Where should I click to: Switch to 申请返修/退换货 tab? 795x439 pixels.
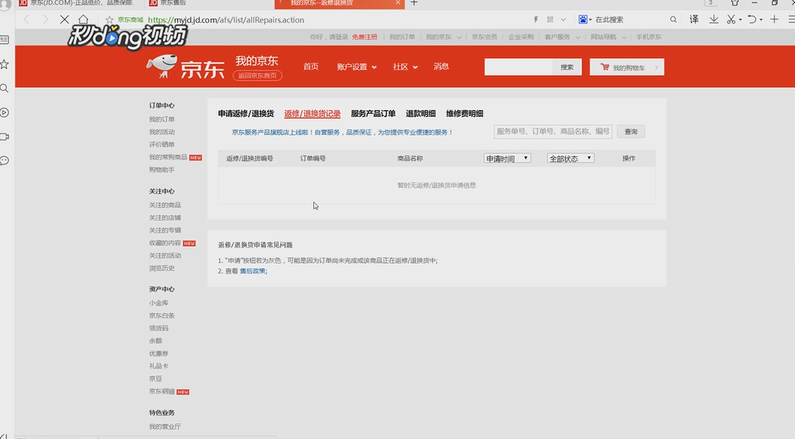click(x=246, y=114)
